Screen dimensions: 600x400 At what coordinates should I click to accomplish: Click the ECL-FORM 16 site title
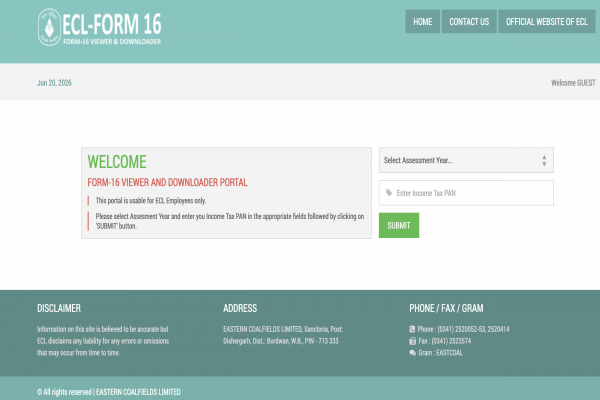(x=112, y=24)
